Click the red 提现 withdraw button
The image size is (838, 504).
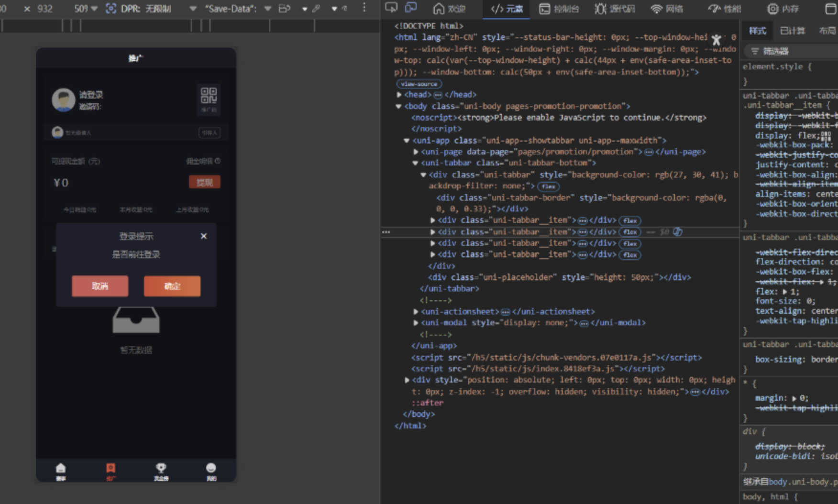[x=205, y=182]
